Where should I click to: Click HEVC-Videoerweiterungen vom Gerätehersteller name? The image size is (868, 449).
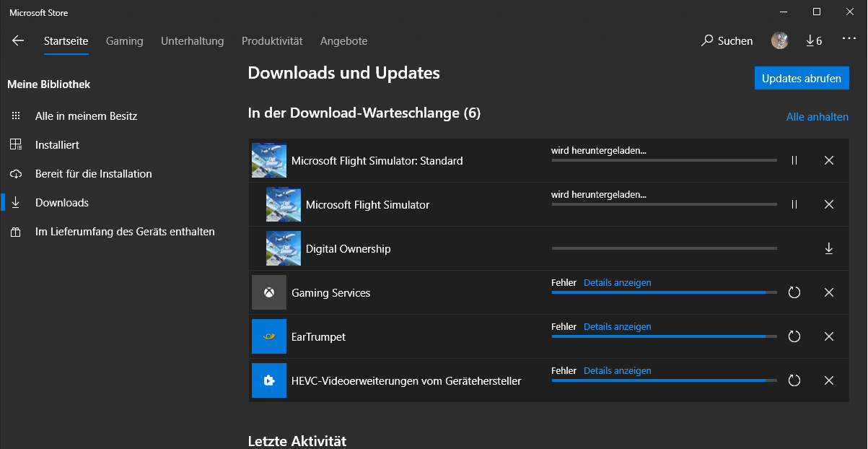(x=406, y=380)
